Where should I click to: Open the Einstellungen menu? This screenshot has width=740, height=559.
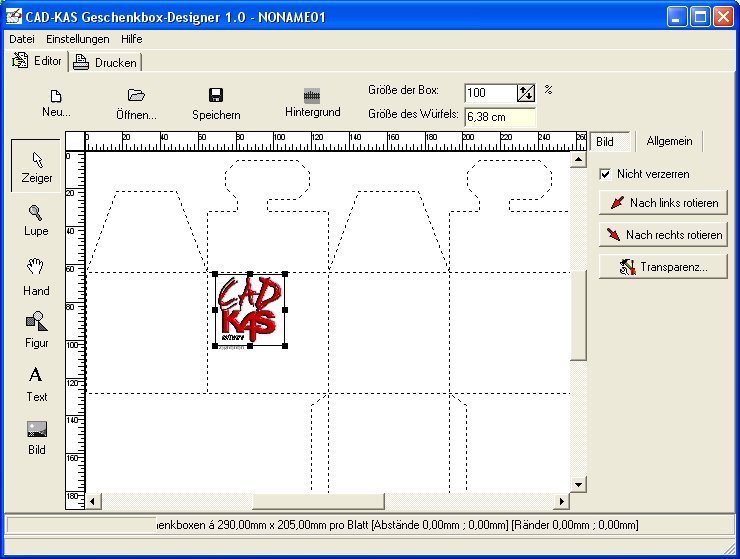78,39
